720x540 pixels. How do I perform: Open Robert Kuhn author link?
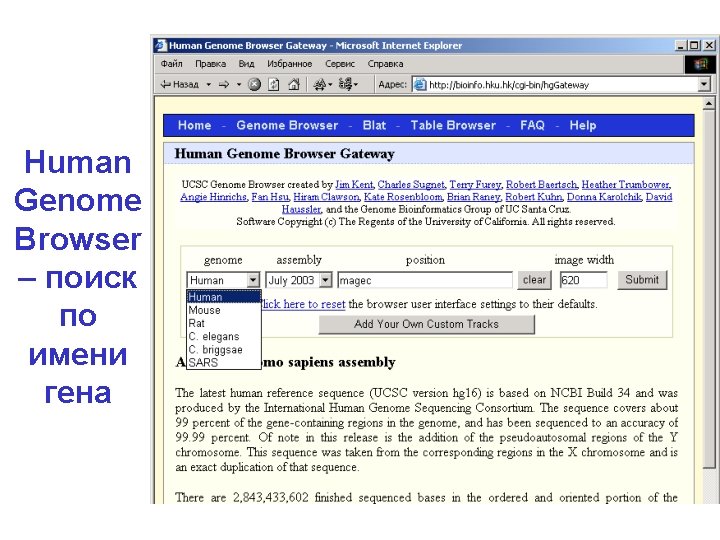[534, 197]
